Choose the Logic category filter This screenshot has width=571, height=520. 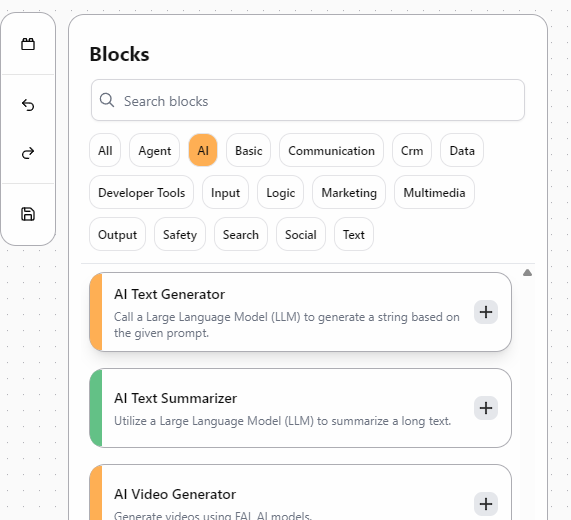pos(280,192)
